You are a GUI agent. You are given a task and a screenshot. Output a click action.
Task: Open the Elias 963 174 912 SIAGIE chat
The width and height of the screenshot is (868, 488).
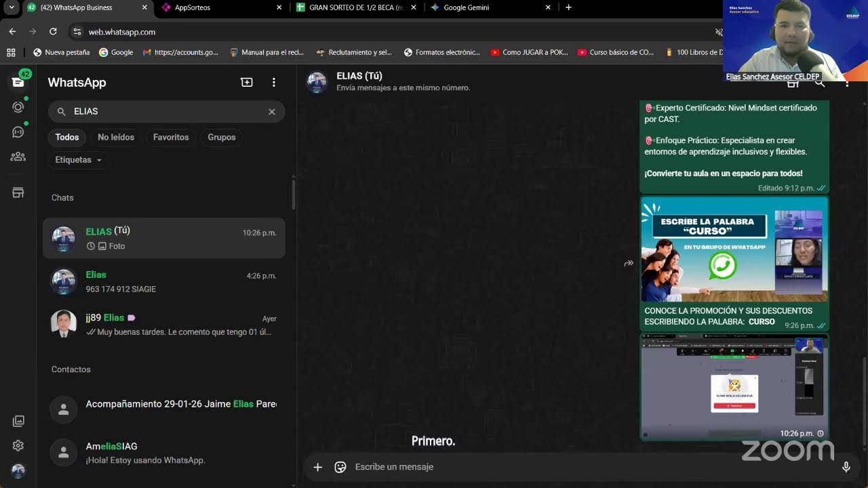pos(164,281)
